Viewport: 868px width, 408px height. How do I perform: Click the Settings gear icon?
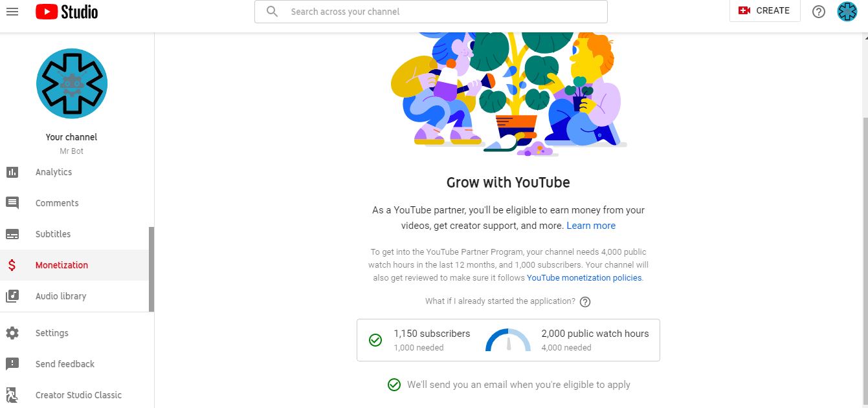pos(12,333)
